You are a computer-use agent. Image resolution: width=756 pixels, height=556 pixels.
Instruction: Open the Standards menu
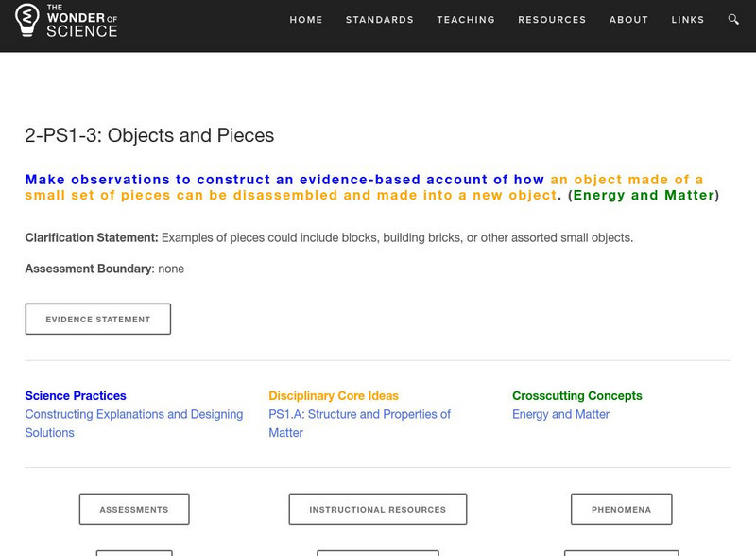pos(380,20)
